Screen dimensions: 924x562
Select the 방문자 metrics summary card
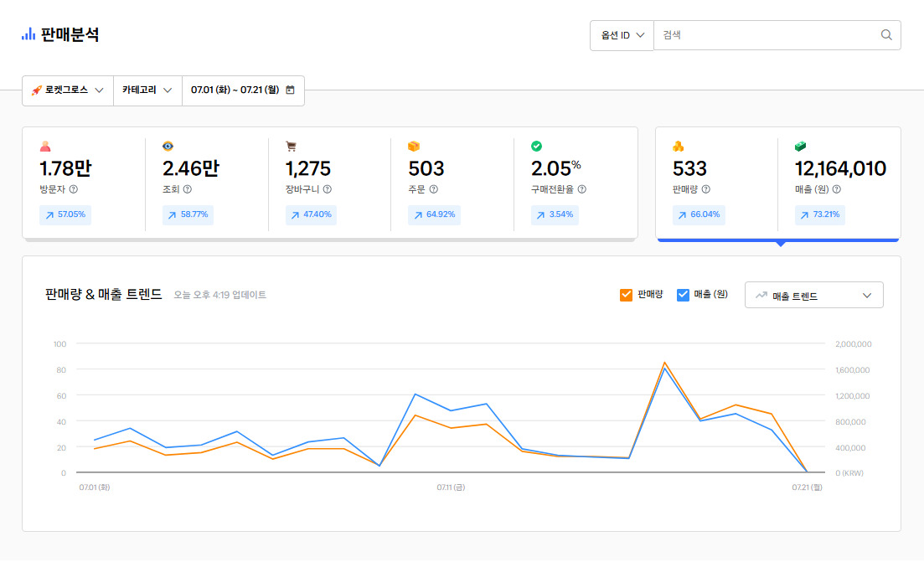point(84,183)
